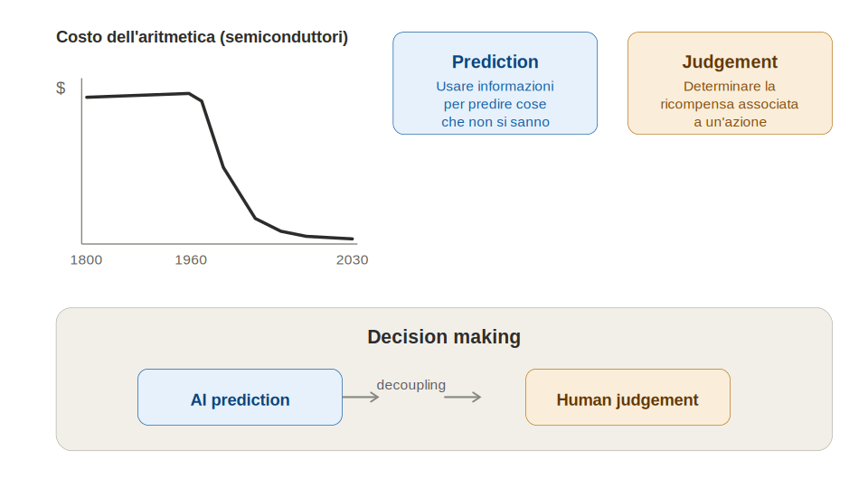This screenshot has height=488, width=868.
Task: Click the Prediction title text
Action: point(495,62)
